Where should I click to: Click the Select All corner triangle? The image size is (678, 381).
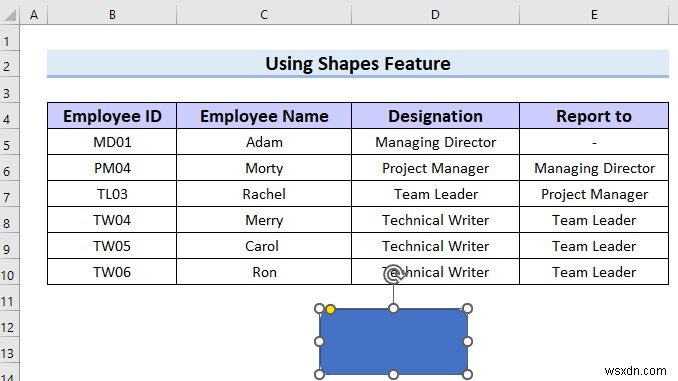[x=10, y=15]
